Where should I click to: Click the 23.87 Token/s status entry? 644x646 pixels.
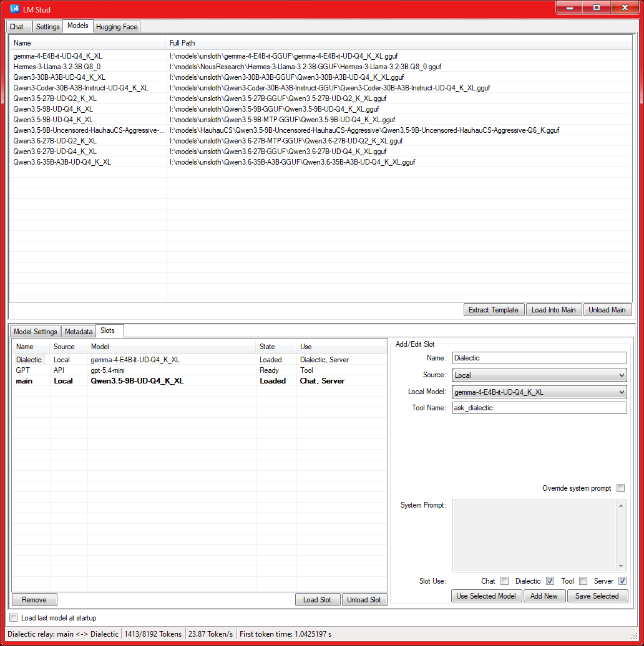(x=210, y=634)
